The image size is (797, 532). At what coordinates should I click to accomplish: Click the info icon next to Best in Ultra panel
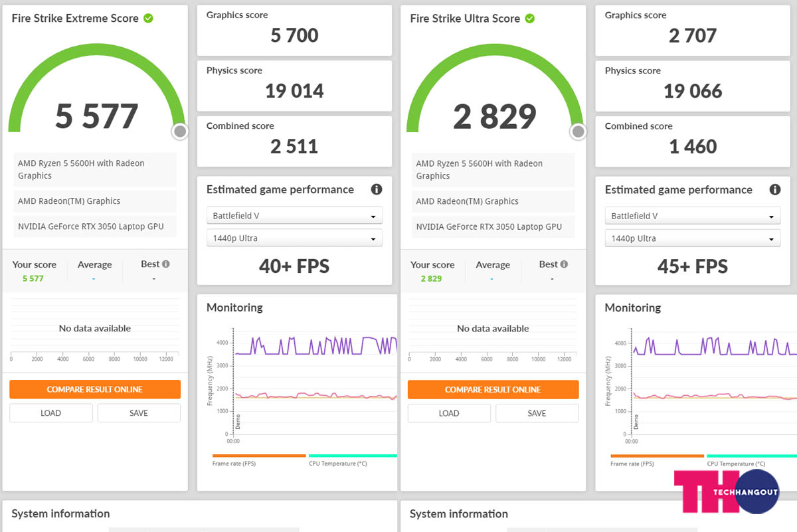coord(564,264)
